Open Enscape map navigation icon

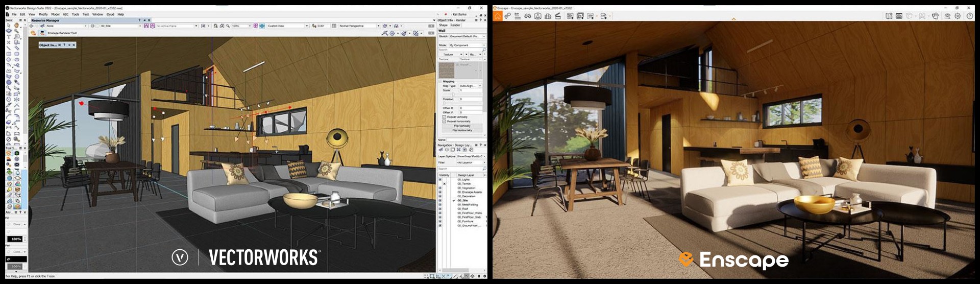click(889, 16)
